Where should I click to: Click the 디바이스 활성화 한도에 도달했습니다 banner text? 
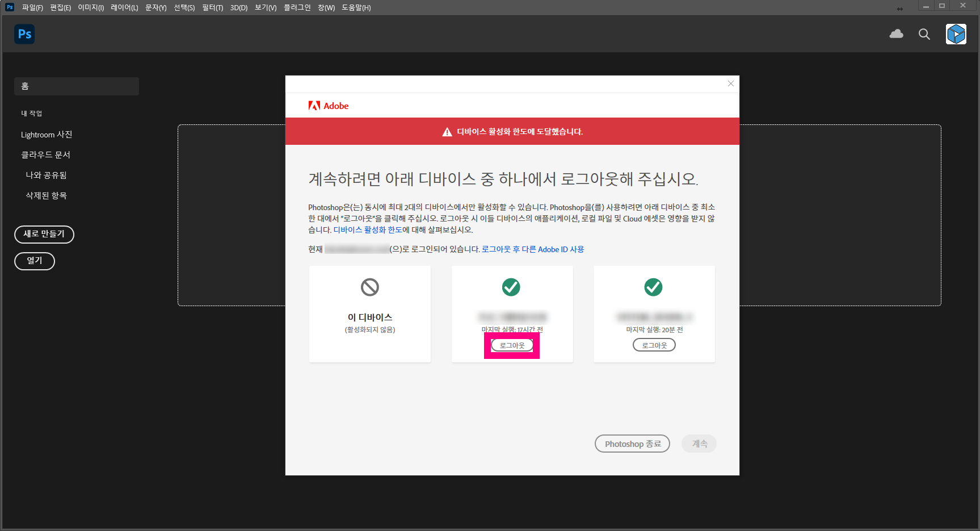click(520, 132)
